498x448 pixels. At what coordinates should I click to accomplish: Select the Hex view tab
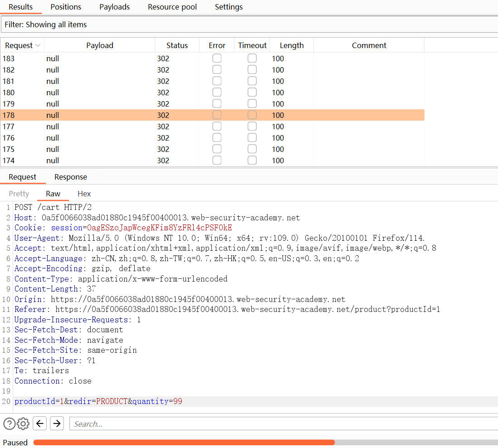click(x=84, y=194)
